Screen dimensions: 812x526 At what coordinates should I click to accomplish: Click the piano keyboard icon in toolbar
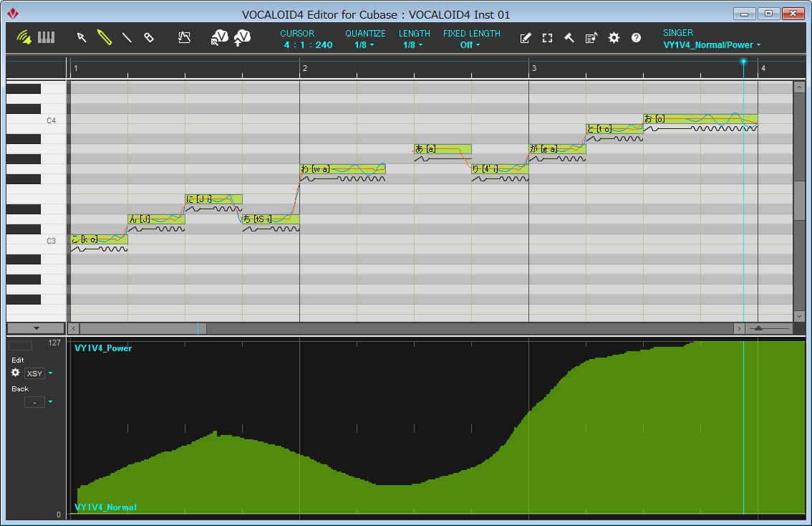[46, 37]
